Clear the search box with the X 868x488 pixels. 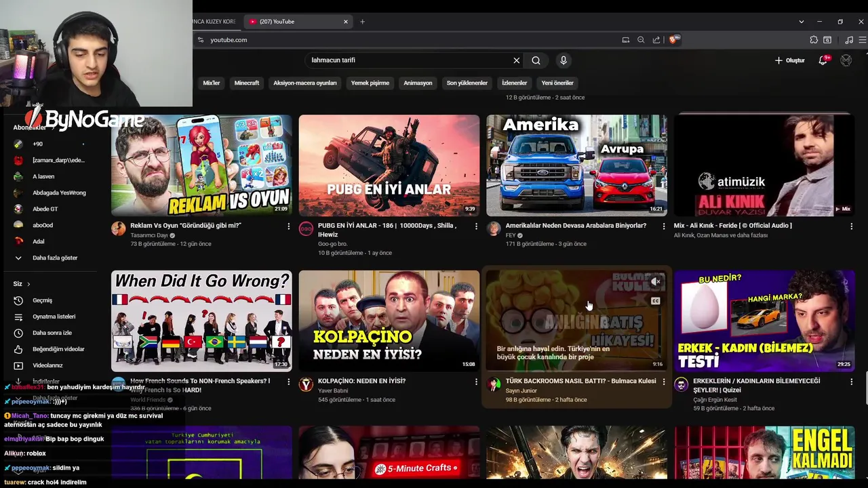(517, 60)
